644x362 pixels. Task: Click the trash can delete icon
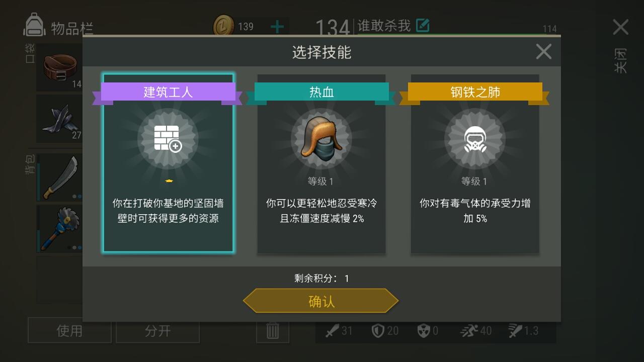click(272, 331)
